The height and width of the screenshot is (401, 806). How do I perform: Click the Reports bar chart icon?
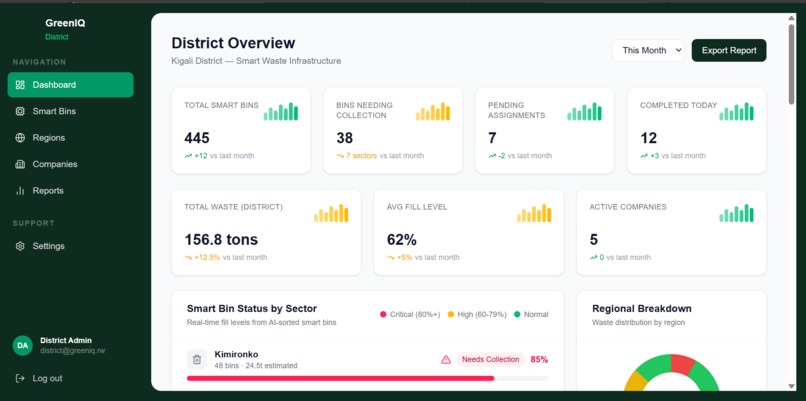tap(20, 191)
